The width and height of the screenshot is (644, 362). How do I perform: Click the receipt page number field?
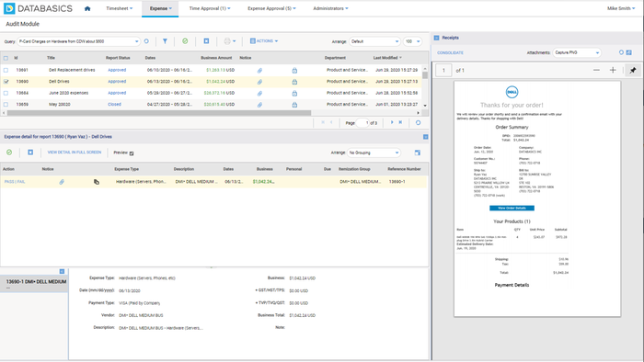[443, 71]
